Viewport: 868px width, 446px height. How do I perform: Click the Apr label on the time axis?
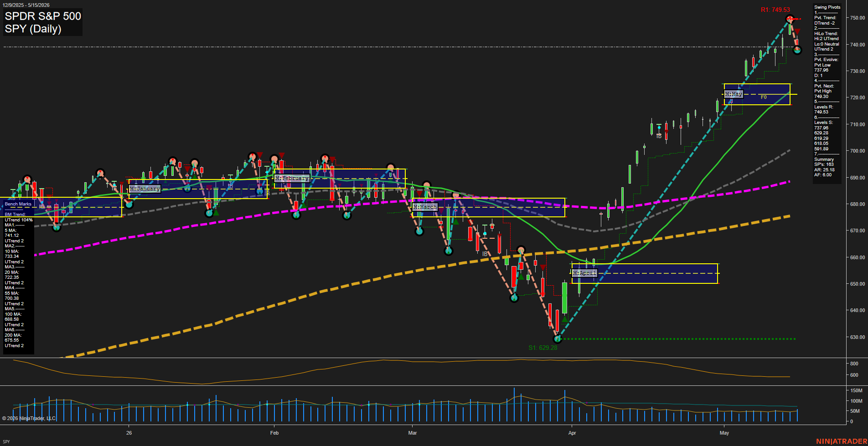coord(572,433)
